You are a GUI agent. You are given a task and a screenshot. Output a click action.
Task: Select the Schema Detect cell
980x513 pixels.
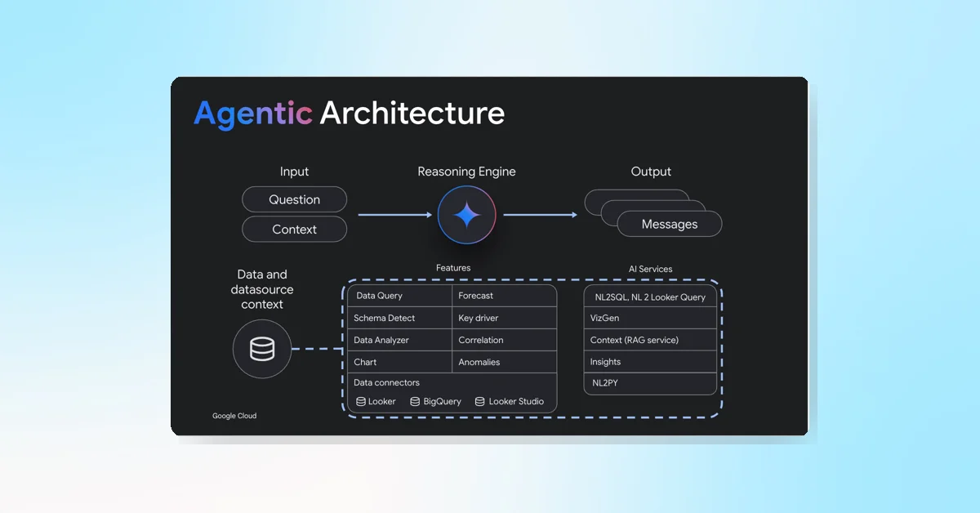point(400,318)
